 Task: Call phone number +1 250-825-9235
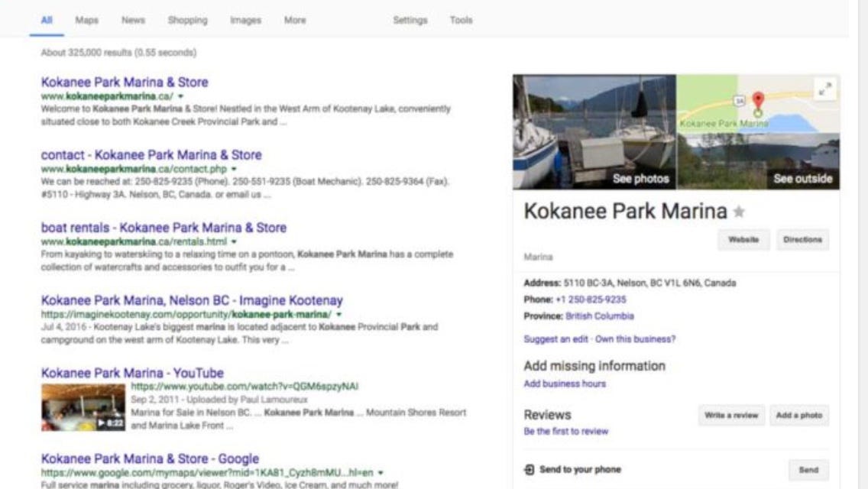point(591,300)
